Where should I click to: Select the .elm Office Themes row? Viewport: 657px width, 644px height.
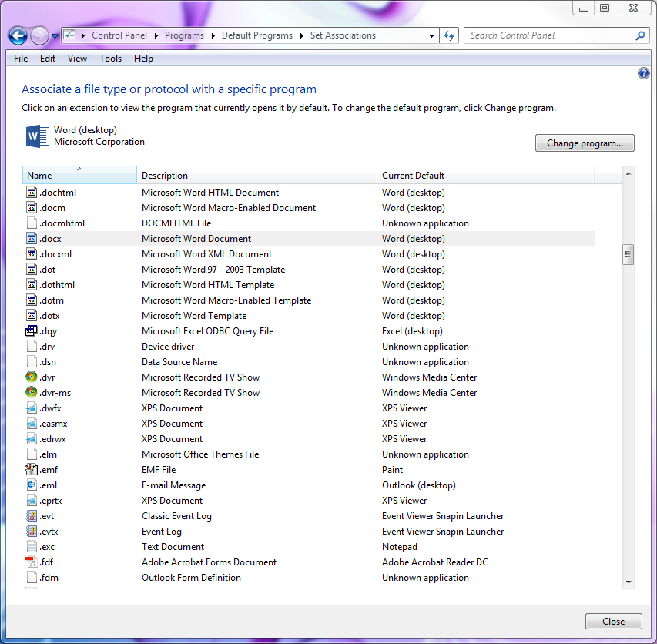pos(309,454)
